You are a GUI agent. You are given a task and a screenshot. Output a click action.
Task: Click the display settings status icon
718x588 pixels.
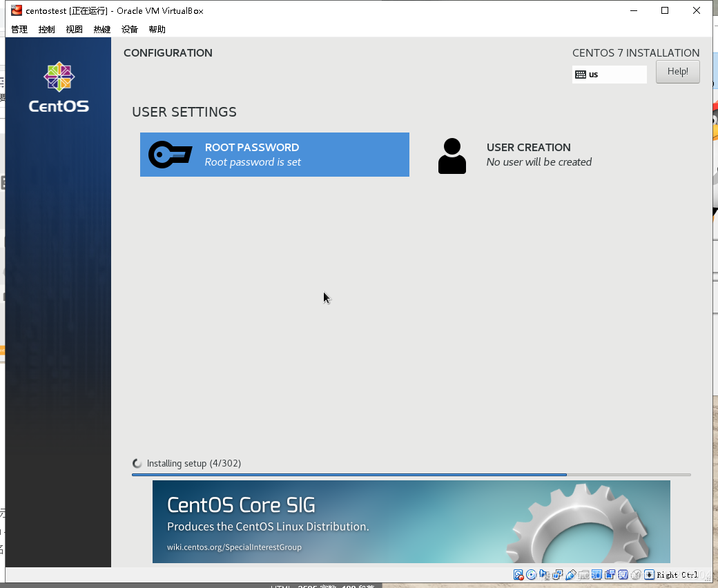point(596,575)
